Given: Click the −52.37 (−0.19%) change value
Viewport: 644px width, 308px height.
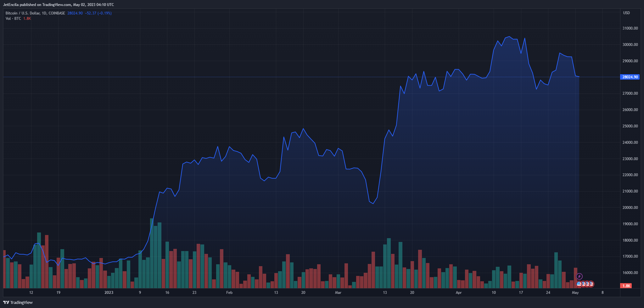Looking at the screenshot, I should pyautogui.click(x=98, y=13).
